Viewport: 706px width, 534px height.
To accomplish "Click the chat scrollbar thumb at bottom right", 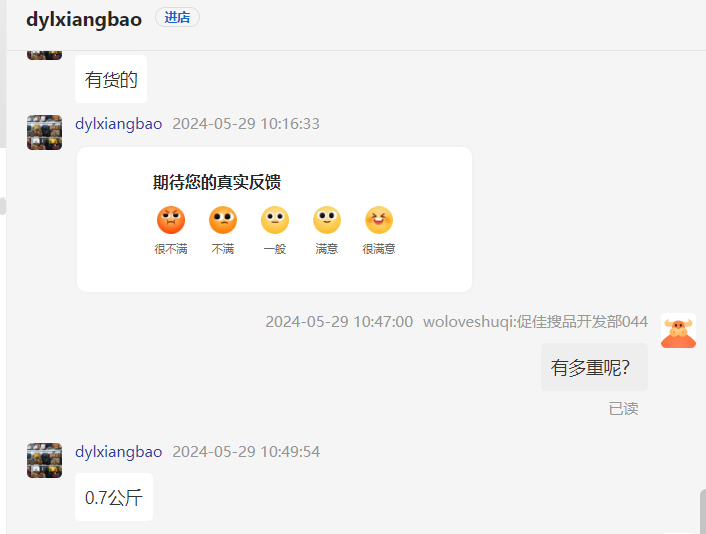I will [703, 511].
